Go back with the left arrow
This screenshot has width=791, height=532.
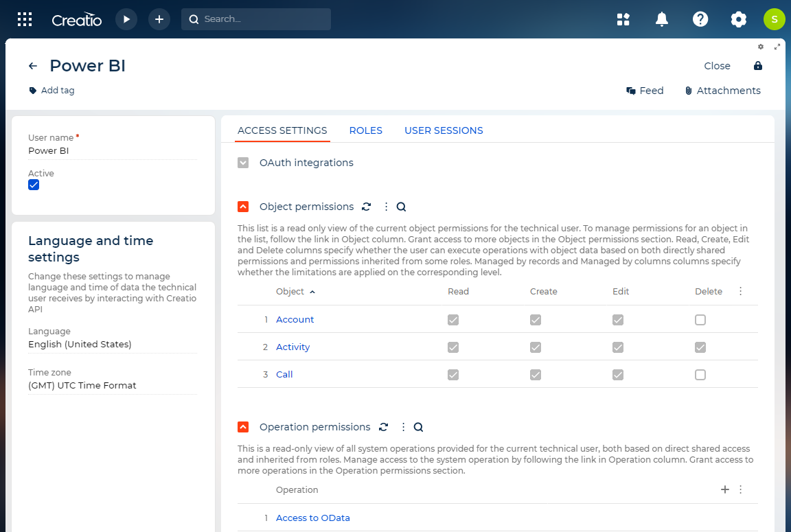33,65
